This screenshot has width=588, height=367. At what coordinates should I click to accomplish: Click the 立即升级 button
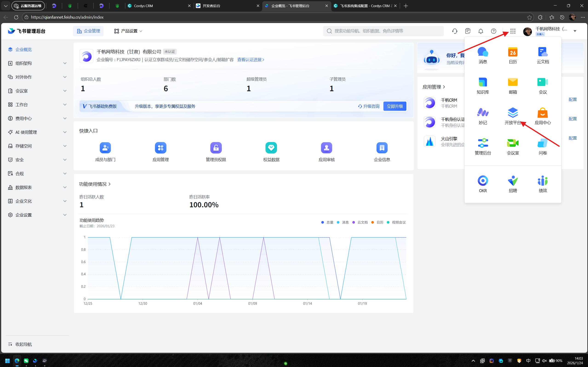point(394,106)
